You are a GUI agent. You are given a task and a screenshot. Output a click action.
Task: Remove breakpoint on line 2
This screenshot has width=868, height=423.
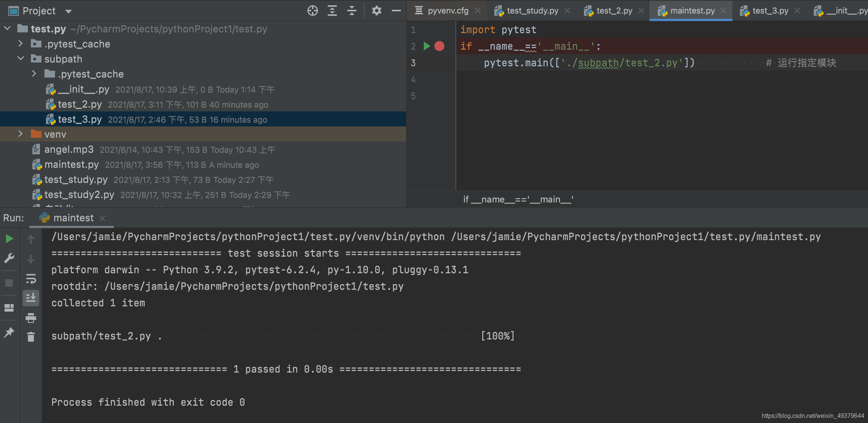(x=439, y=46)
